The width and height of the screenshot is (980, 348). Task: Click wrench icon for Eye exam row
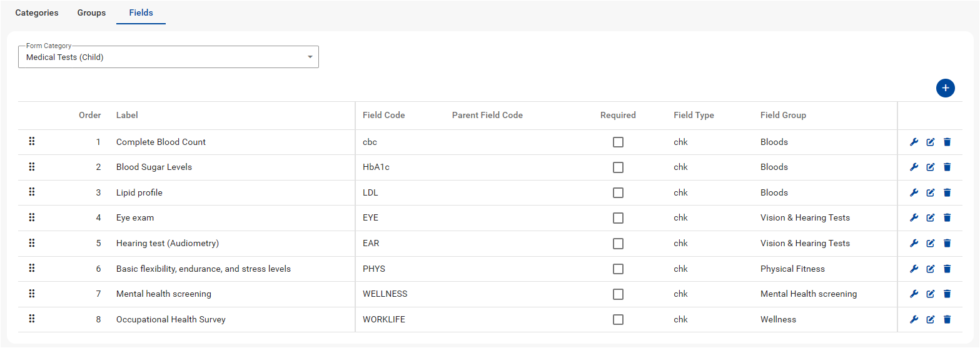pos(914,218)
